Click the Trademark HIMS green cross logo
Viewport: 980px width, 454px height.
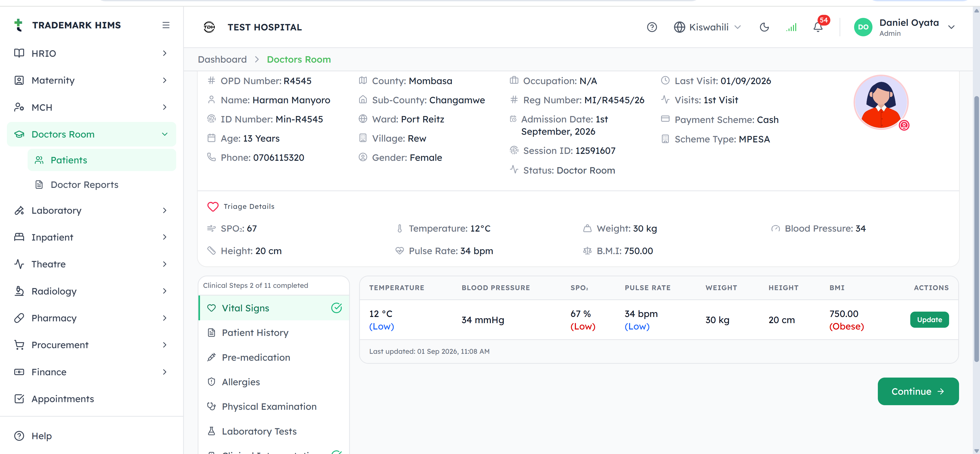pyautogui.click(x=18, y=25)
